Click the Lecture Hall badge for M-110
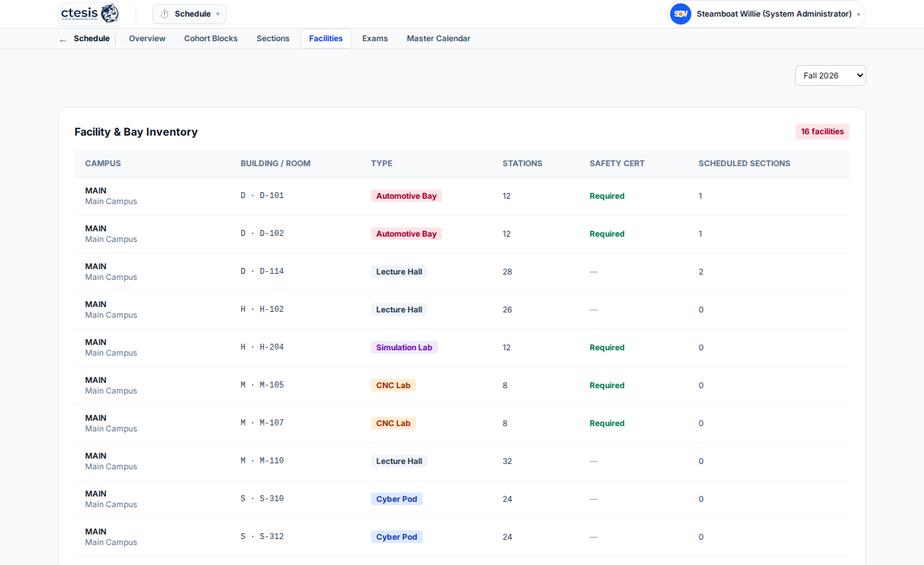 pyautogui.click(x=399, y=461)
